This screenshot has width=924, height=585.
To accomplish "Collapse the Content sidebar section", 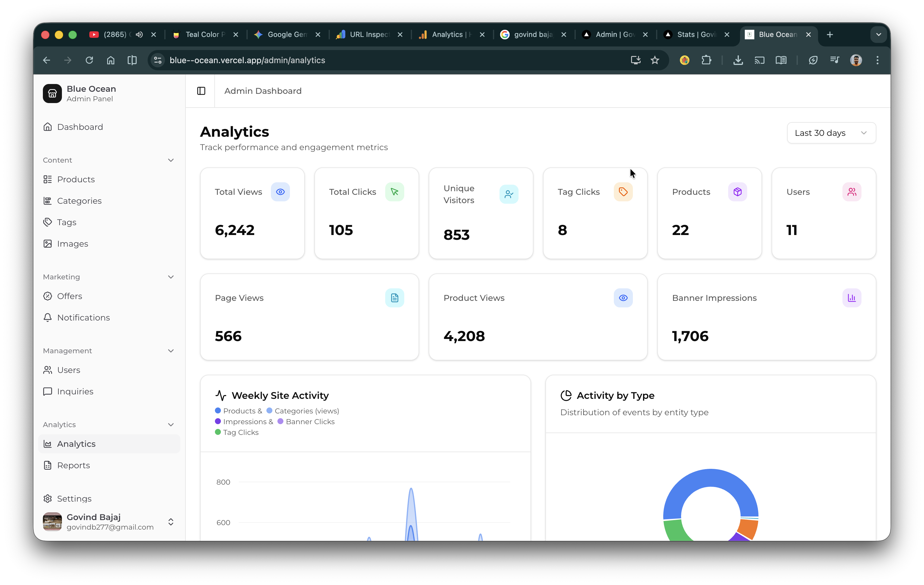I will click(171, 160).
